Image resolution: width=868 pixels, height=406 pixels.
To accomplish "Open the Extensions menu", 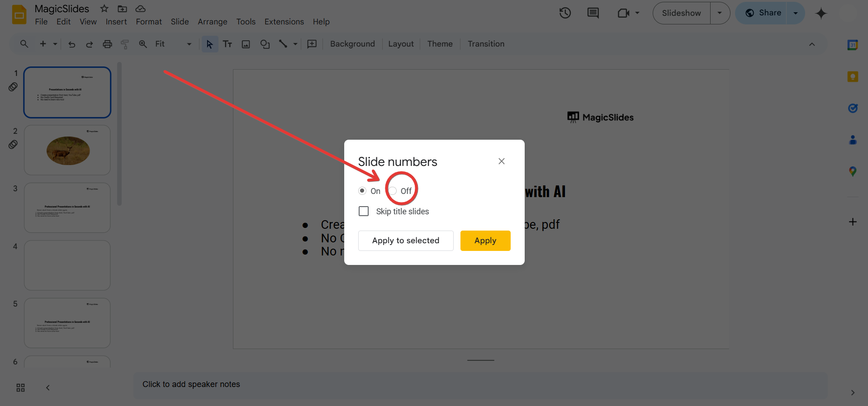I will pyautogui.click(x=284, y=22).
